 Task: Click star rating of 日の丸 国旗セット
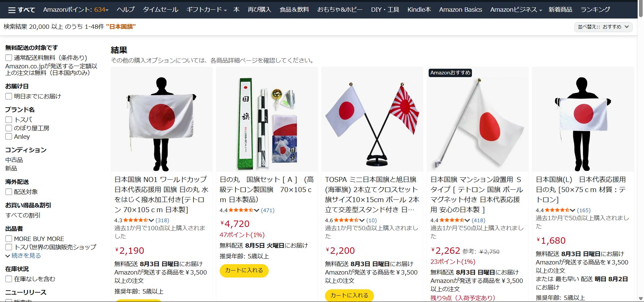[239, 210]
